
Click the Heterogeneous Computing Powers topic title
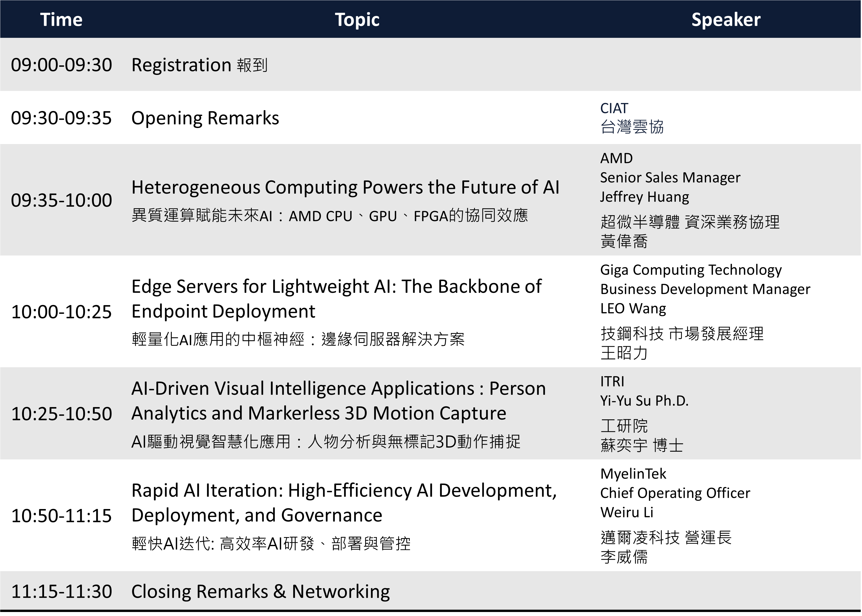tap(345, 187)
